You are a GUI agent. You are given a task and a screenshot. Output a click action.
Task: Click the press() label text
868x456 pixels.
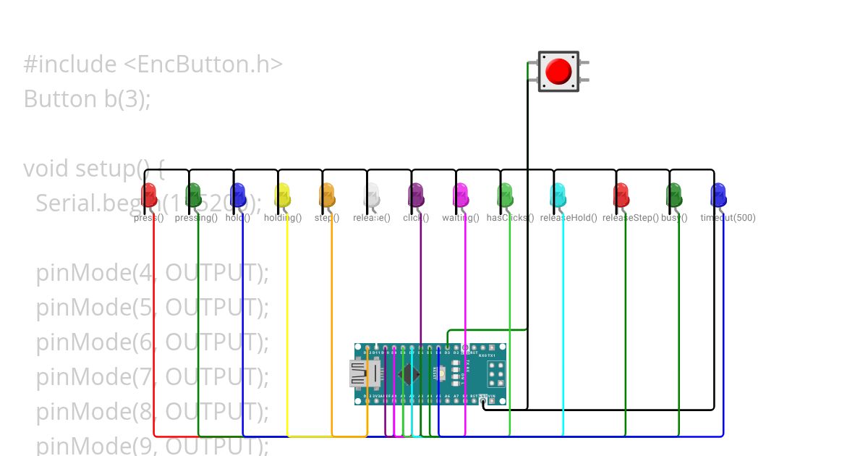coord(149,218)
